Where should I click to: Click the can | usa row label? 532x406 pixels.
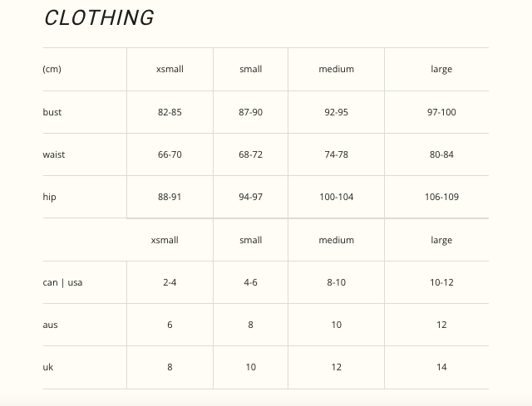point(62,282)
